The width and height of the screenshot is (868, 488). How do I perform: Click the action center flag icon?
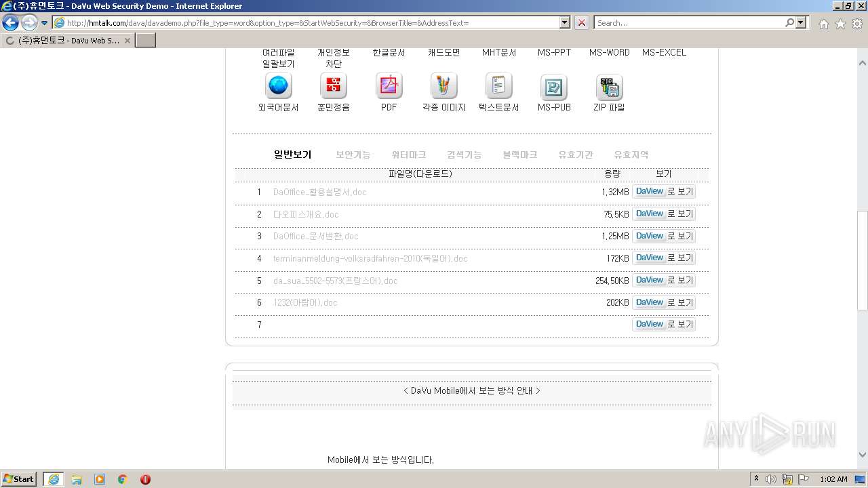[x=804, y=479]
